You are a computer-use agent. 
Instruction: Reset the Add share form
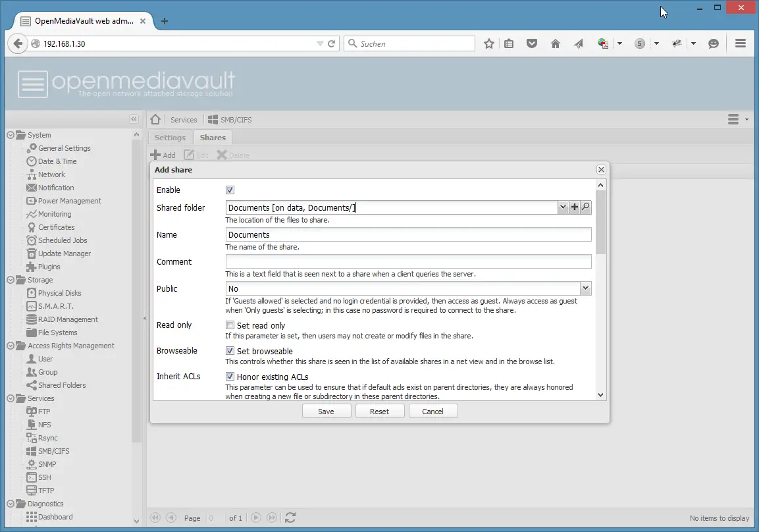pyautogui.click(x=379, y=412)
